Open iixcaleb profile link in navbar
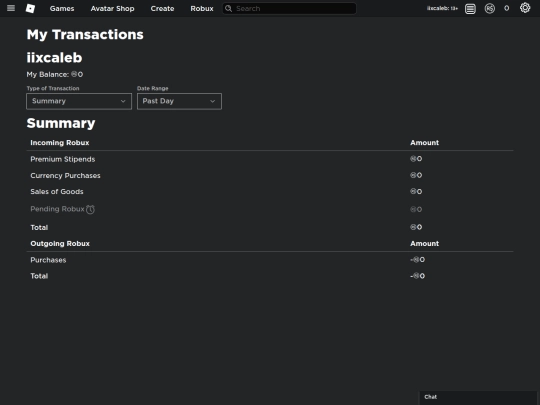This screenshot has height=405, width=540. coord(442,8)
